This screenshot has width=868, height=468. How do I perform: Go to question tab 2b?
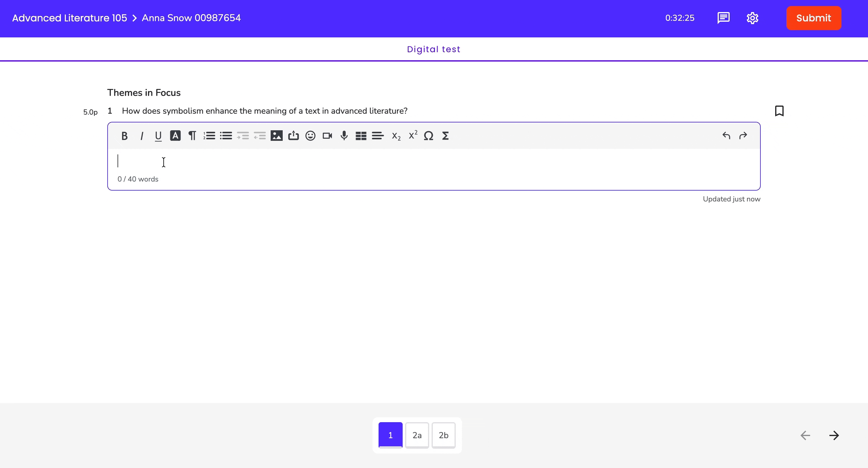click(x=443, y=435)
